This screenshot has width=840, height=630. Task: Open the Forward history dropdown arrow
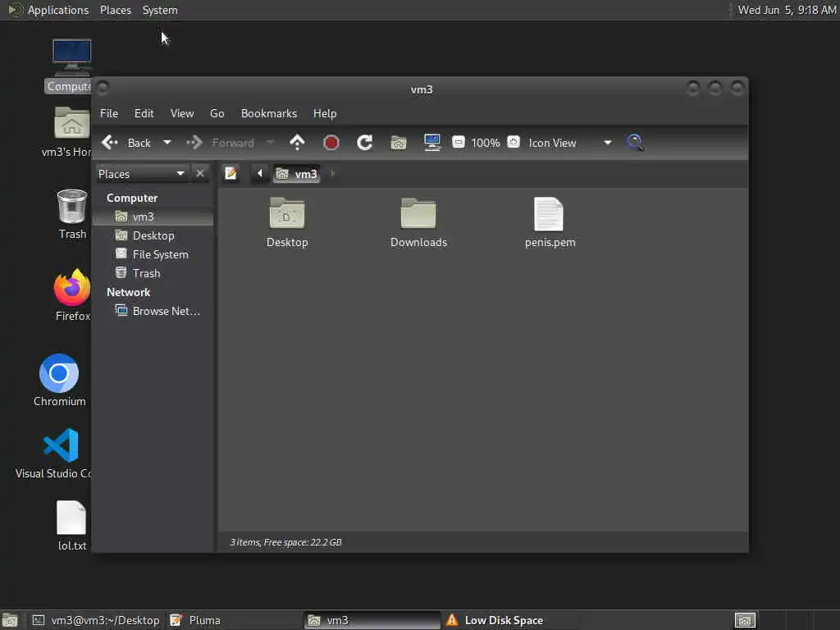pyautogui.click(x=271, y=143)
